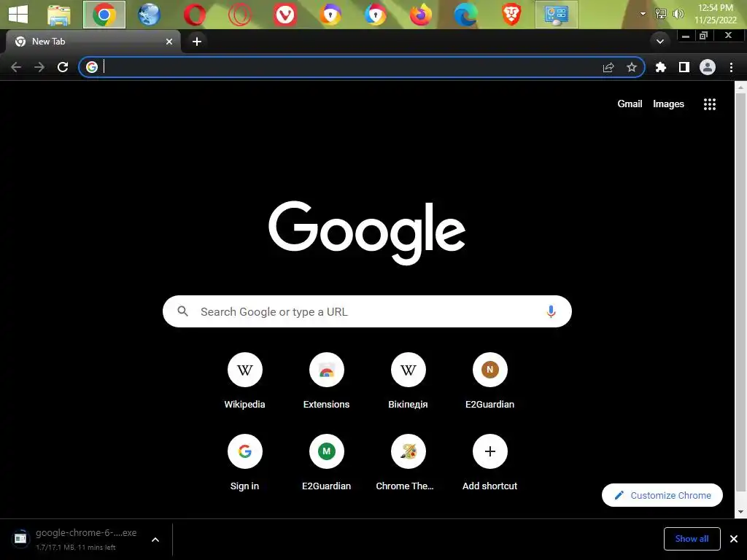
Task: Open the Extensions puzzle menu
Action: coord(661,67)
